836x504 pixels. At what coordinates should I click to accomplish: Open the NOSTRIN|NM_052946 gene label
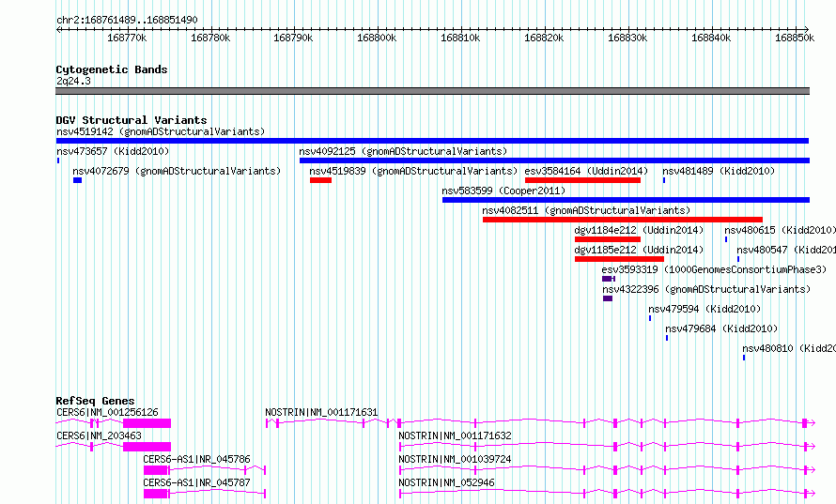point(446,482)
